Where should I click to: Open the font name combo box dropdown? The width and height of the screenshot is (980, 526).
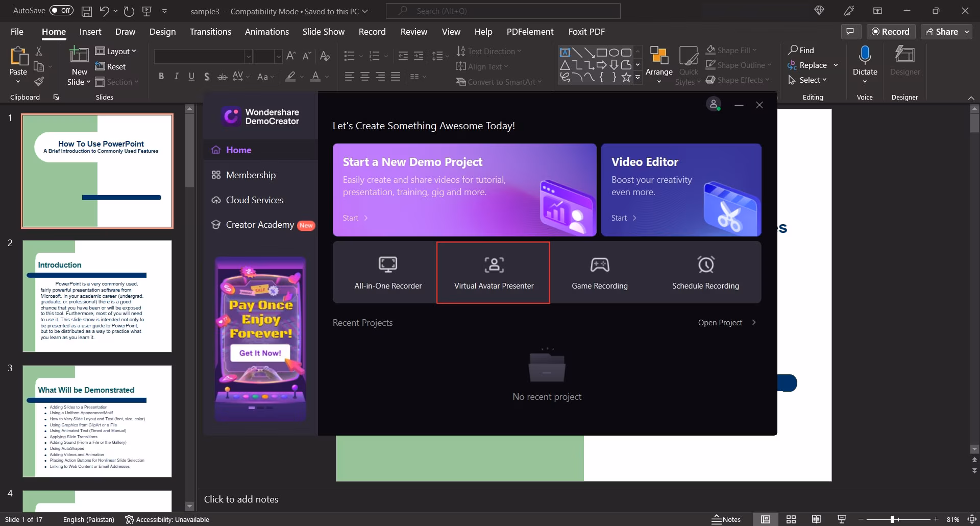(x=248, y=56)
